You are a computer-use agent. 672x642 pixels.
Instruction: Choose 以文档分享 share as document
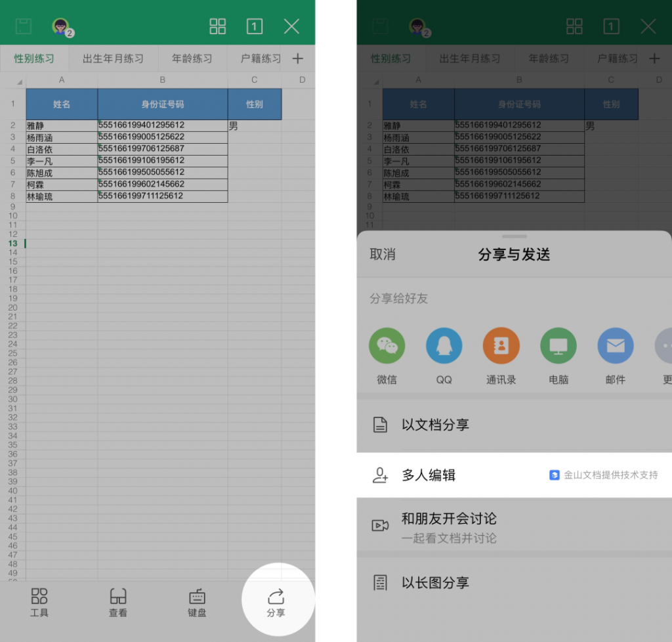tap(514, 425)
